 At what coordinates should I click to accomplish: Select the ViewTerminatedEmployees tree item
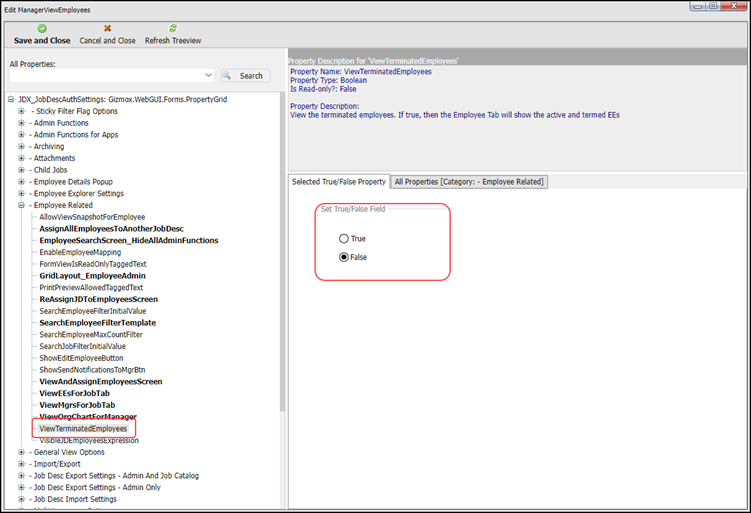coord(83,429)
